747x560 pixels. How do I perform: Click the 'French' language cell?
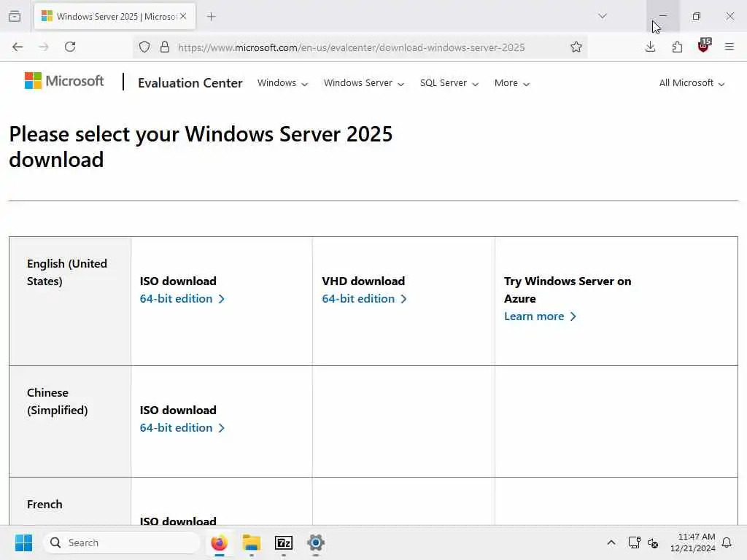pos(70,502)
